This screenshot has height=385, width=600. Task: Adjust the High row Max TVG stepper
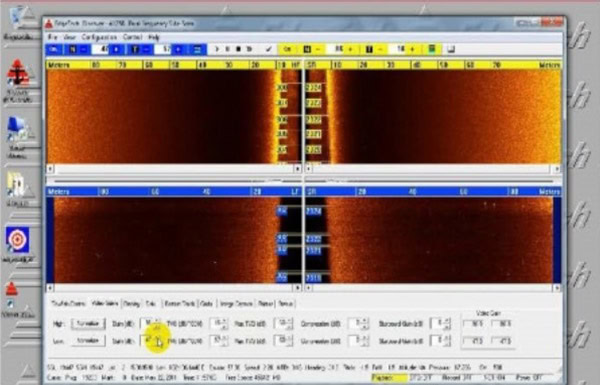point(290,323)
